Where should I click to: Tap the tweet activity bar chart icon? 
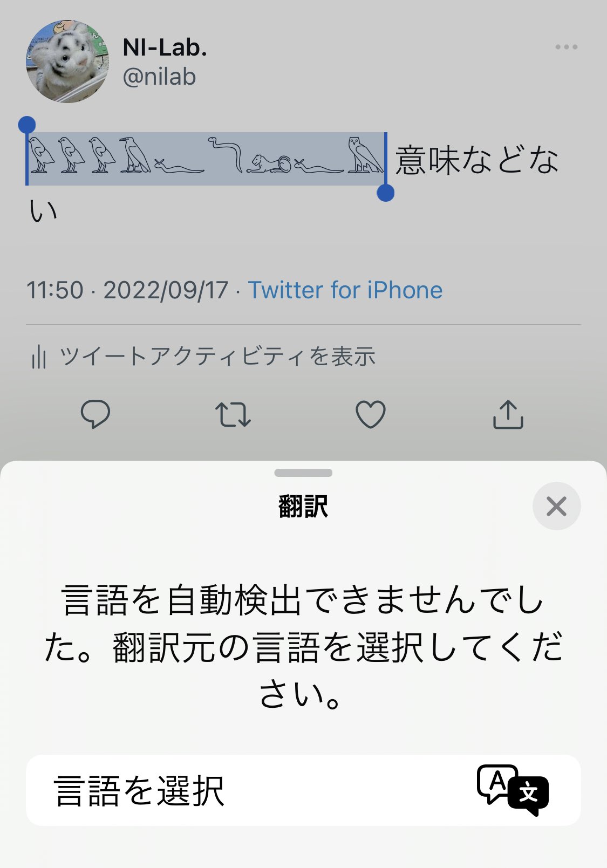[38, 357]
